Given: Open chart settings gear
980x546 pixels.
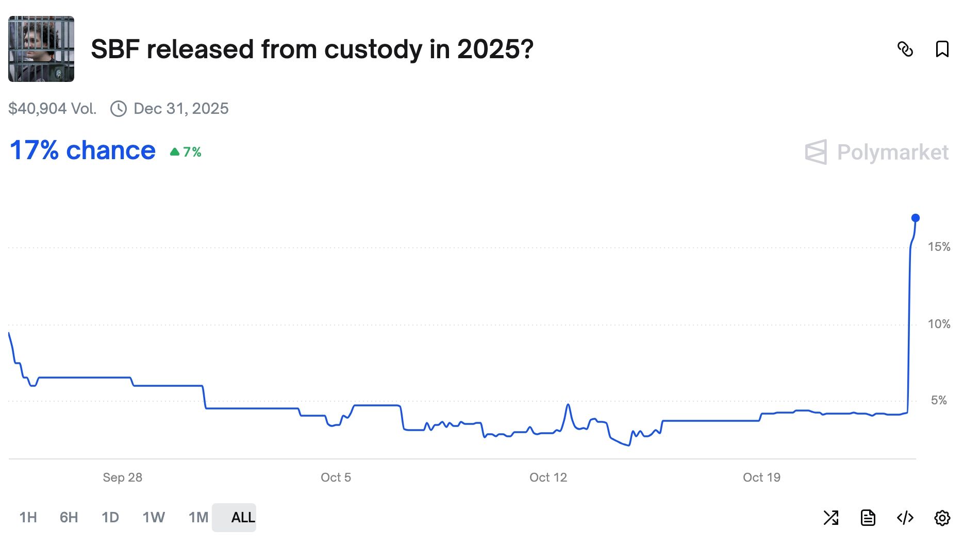Looking at the screenshot, I should 942,518.
